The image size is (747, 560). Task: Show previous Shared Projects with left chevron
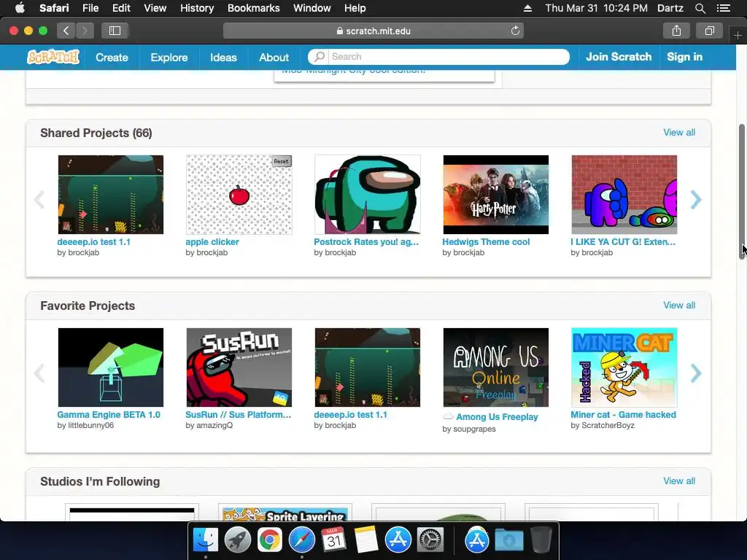click(x=39, y=200)
